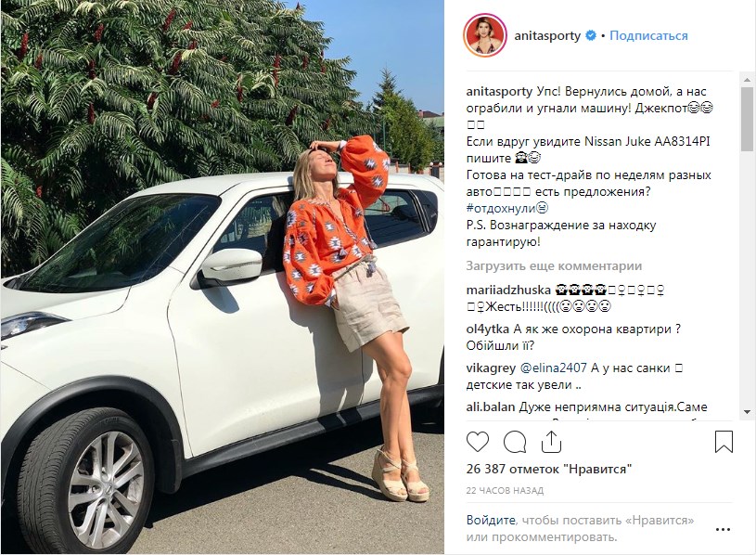
Task: Open vikagrey commenter profile
Action: pyautogui.click(x=491, y=368)
